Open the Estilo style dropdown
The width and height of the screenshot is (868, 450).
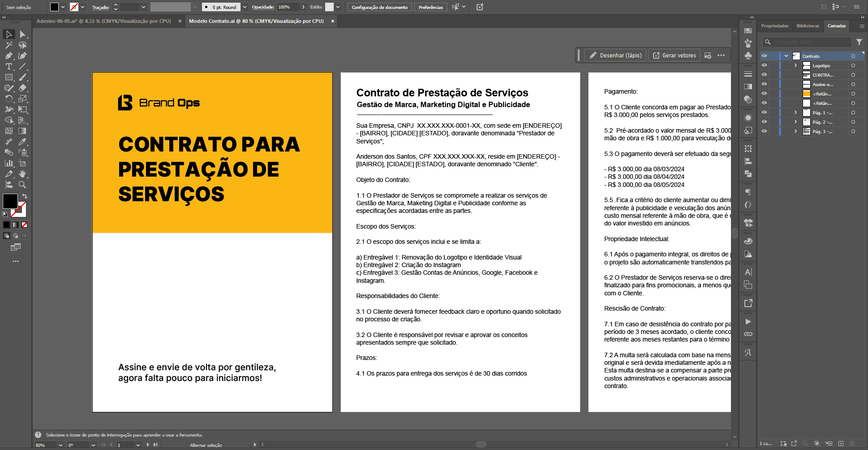click(x=338, y=7)
